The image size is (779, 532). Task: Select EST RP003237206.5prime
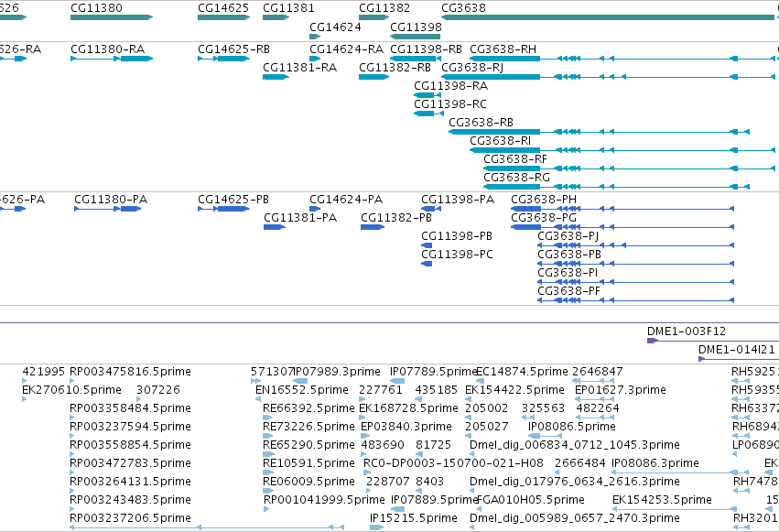click(207, 527)
